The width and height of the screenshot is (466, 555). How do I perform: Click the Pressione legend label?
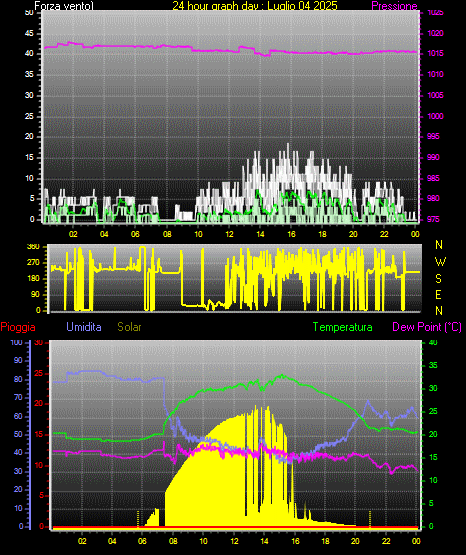click(395, 6)
